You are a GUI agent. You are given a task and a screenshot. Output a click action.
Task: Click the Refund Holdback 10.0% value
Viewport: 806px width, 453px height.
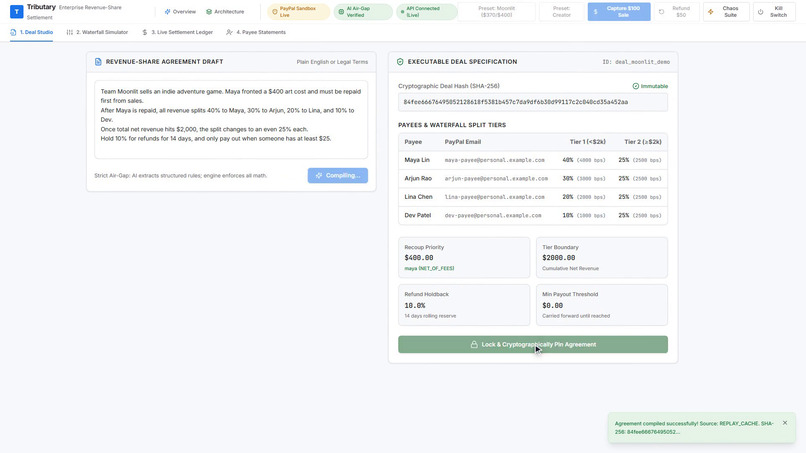(x=415, y=305)
